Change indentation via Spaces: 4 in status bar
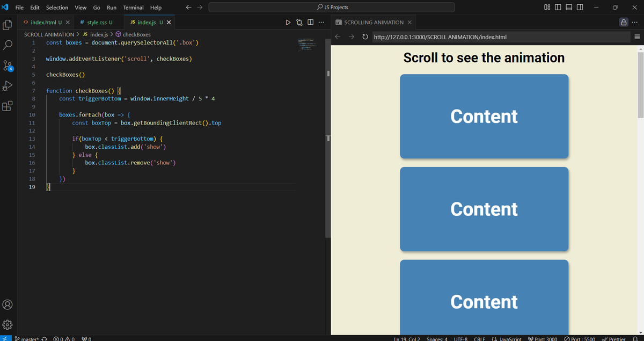This screenshot has height=341, width=644. pos(437,339)
